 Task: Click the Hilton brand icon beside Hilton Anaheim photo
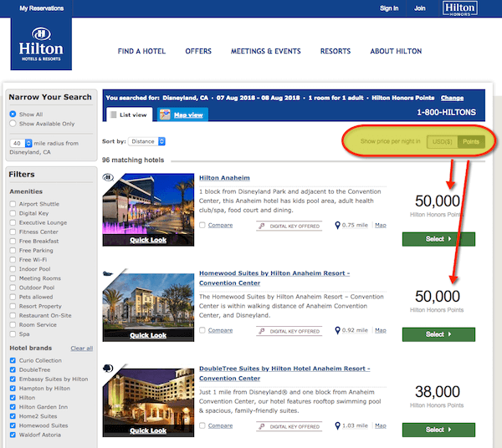(x=108, y=177)
